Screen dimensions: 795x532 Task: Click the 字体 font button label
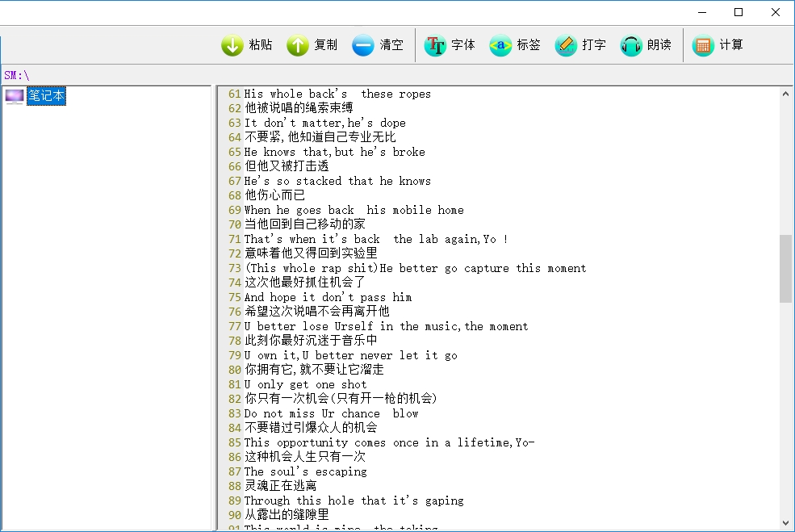[x=463, y=45]
